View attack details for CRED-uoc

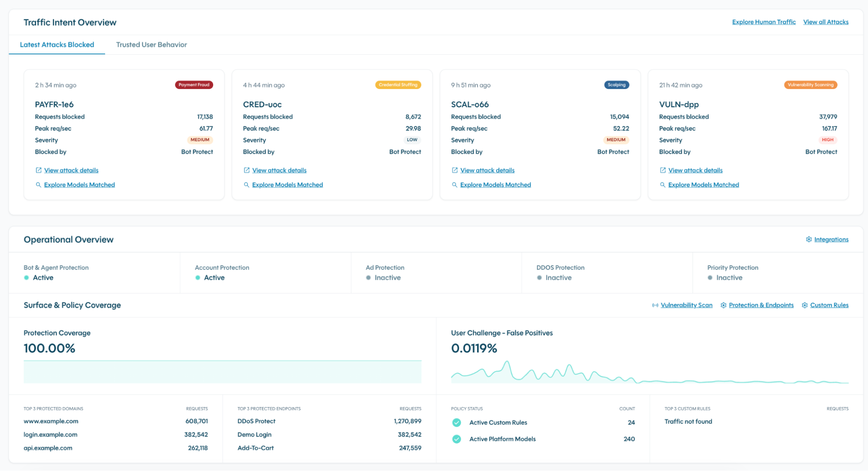click(279, 170)
